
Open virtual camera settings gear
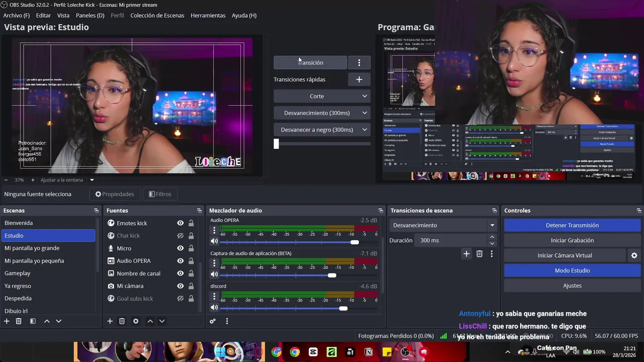coord(634,255)
